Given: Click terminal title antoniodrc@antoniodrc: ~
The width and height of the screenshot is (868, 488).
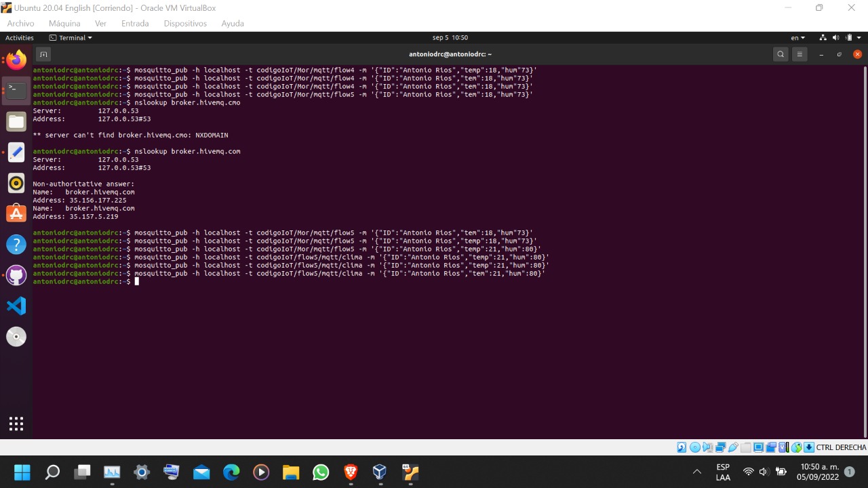Looking at the screenshot, I should coord(450,54).
